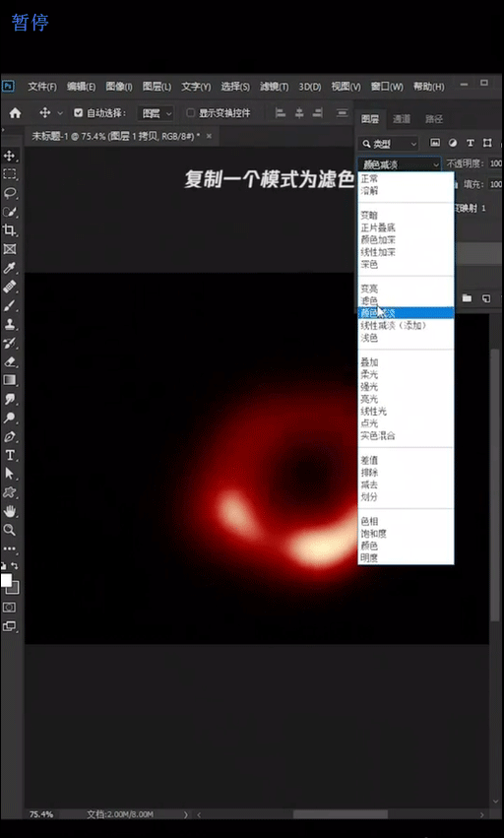Align horizontal centers icon in options bar
The width and height of the screenshot is (504, 838).
pos(299,113)
